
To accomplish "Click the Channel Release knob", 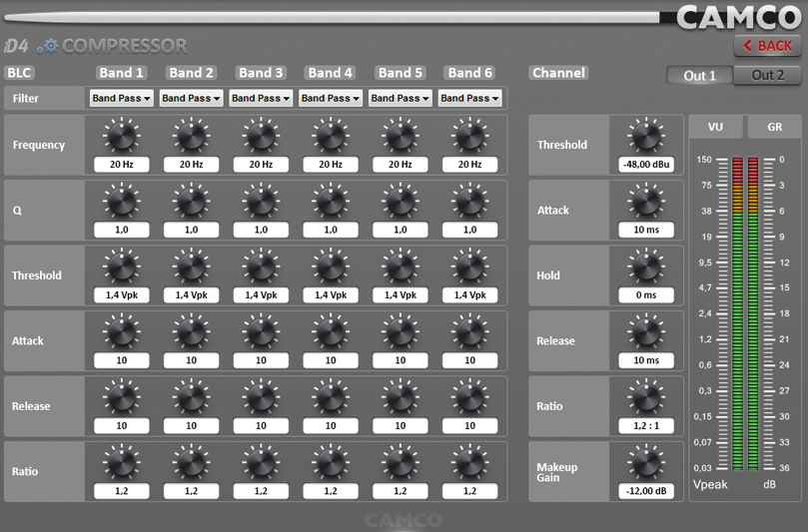I will [646, 331].
